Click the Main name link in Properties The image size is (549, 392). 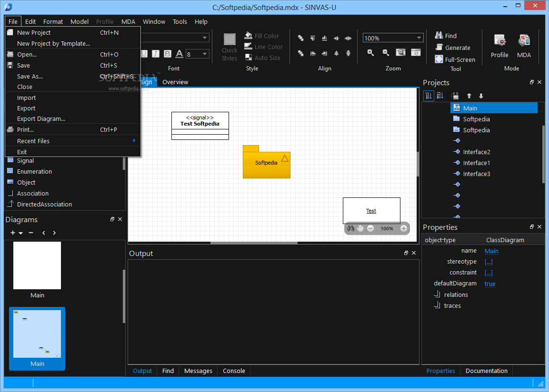491,251
